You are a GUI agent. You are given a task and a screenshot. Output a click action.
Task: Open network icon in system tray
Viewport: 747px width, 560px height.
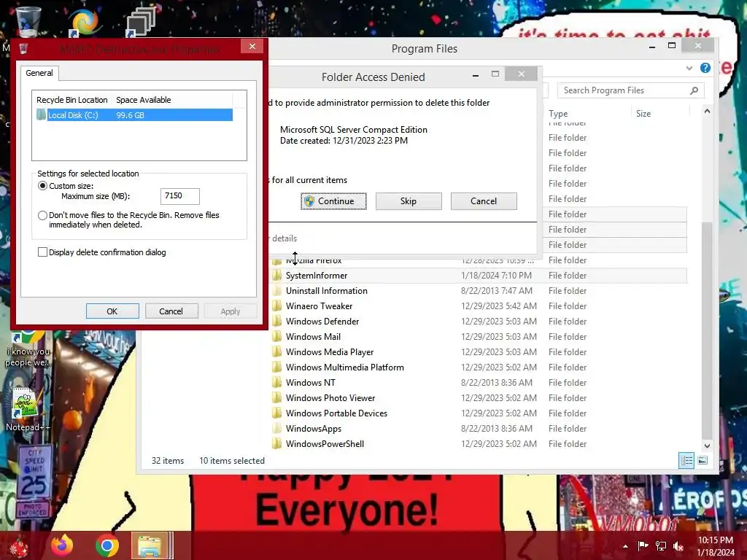661,546
